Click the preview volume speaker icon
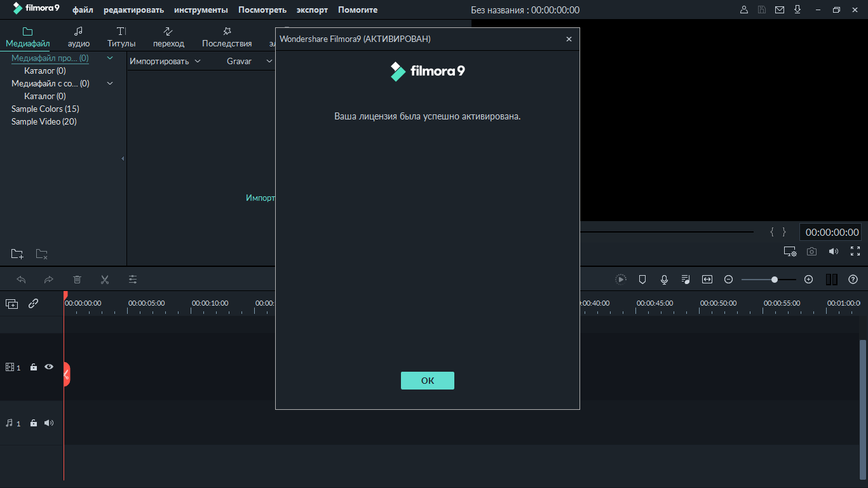Viewport: 868px width, 488px height. [833, 251]
